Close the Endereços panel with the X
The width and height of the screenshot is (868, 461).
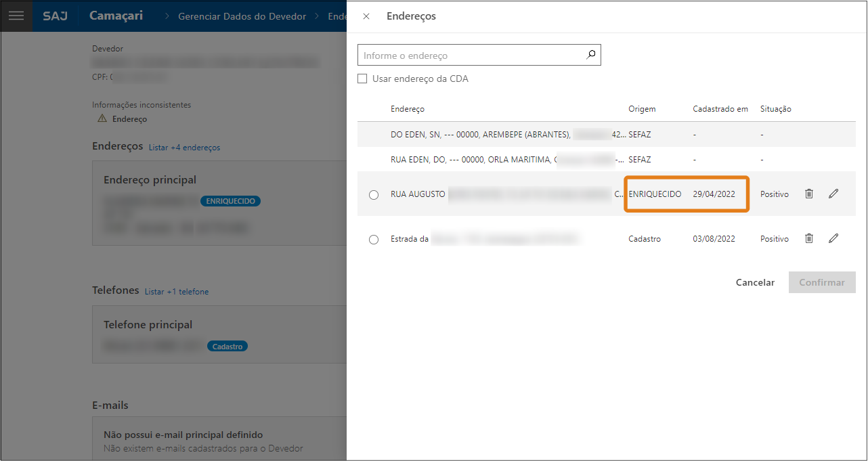(x=366, y=16)
